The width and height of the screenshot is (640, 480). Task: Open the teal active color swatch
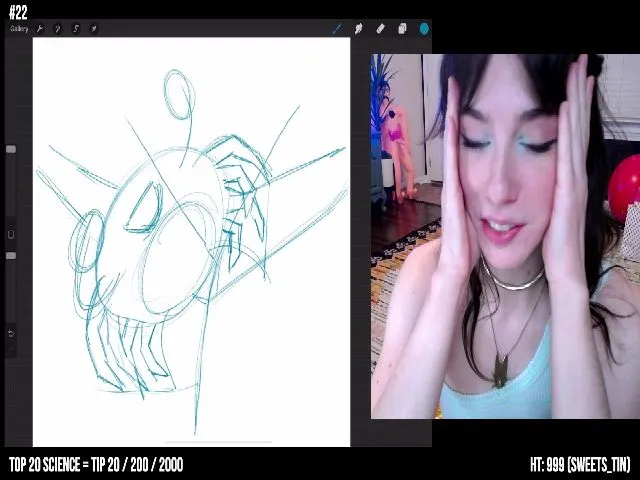[x=424, y=29]
